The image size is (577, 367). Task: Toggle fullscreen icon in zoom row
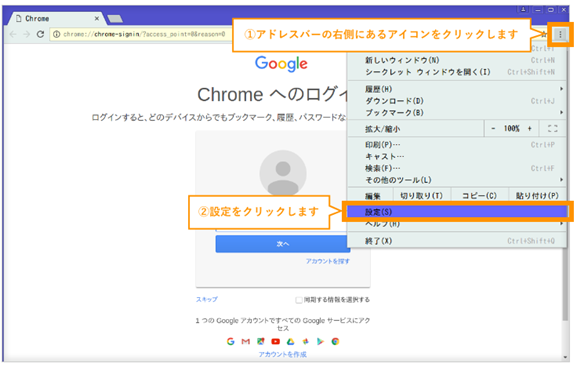(552, 128)
